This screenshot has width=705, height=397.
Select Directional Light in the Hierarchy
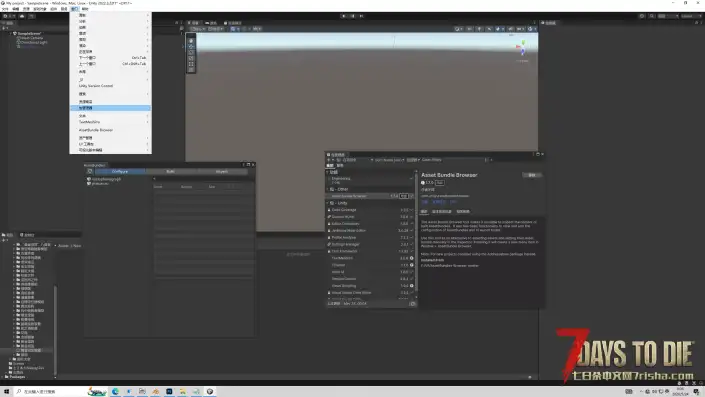32,42
